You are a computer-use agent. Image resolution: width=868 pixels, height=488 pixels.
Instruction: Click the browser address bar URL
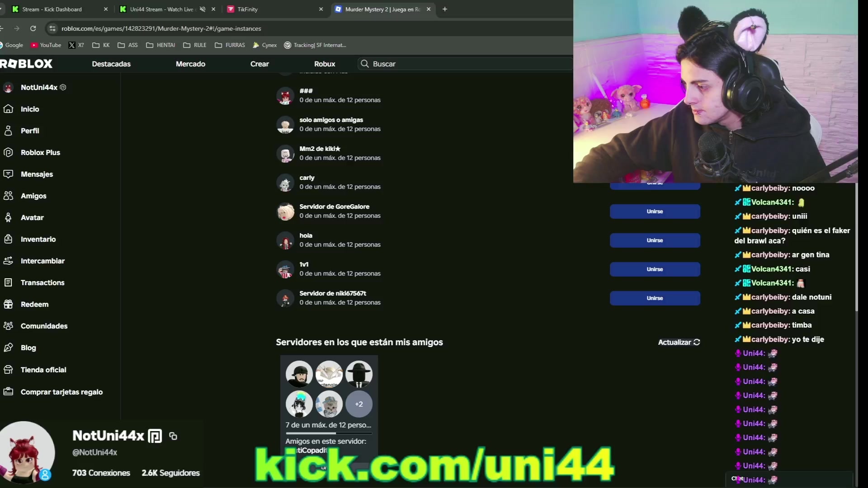(x=161, y=28)
